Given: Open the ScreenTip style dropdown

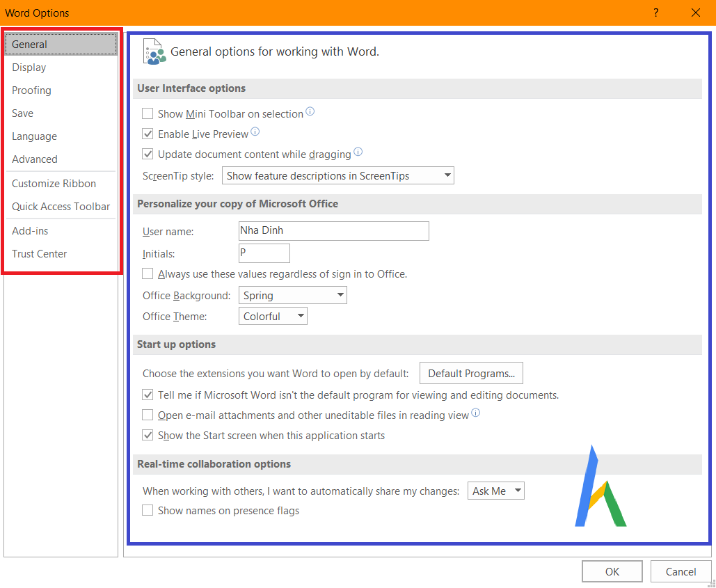Looking at the screenshot, I should click(338, 175).
